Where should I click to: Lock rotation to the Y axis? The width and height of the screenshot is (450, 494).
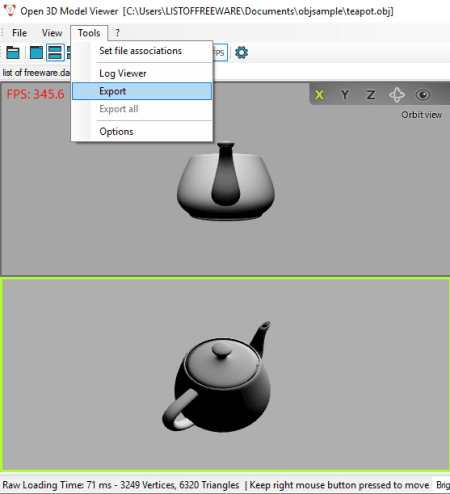tap(345, 95)
